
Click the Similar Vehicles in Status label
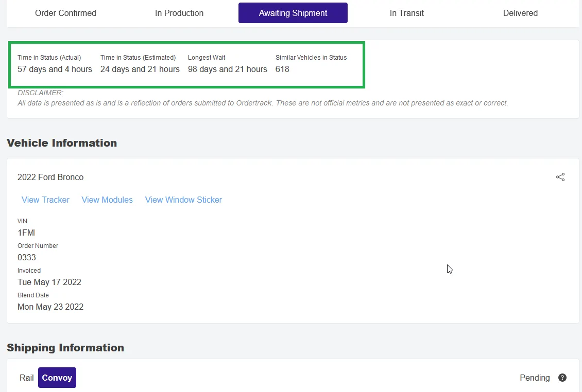pos(311,58)
